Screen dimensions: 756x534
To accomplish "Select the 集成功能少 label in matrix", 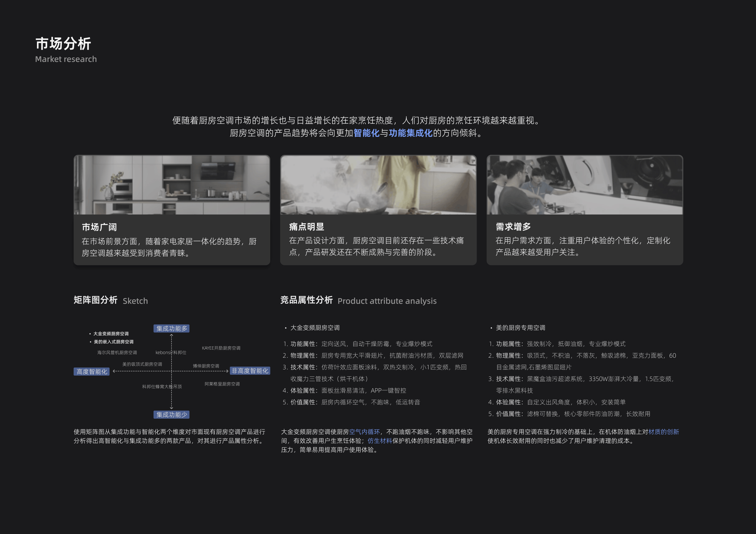I will point(171,414).
